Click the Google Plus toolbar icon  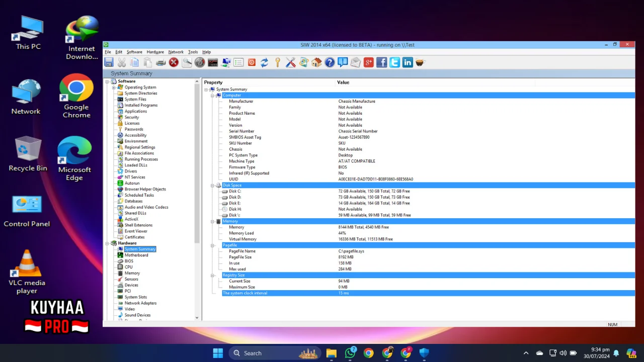tap(369, 62)
